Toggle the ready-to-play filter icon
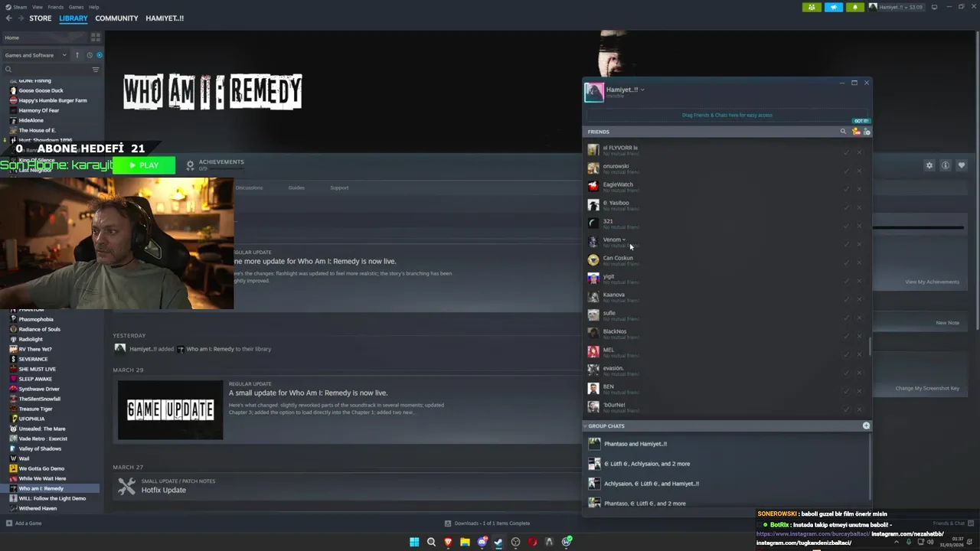Viewport: 980px width, 551px height. (100, 55)
